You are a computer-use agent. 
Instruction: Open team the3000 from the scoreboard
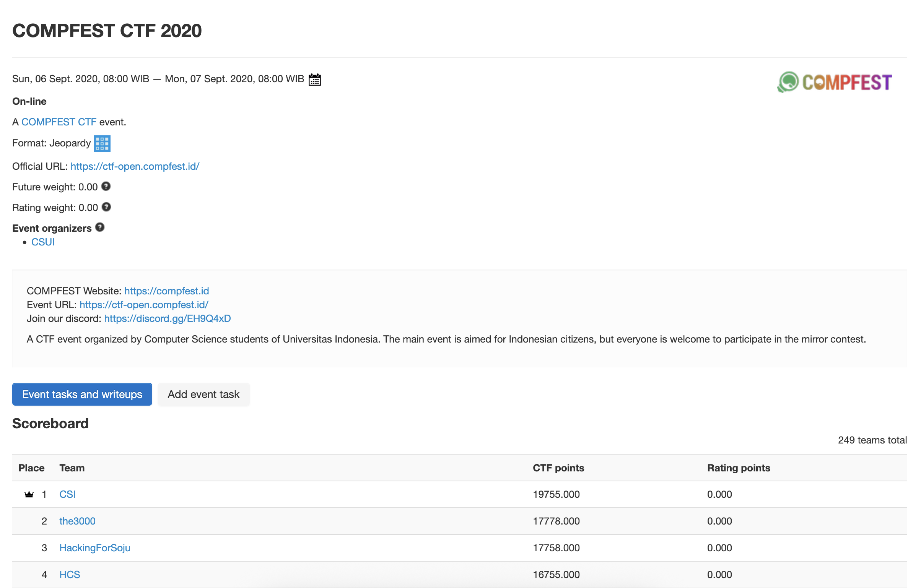coord(77,521)
